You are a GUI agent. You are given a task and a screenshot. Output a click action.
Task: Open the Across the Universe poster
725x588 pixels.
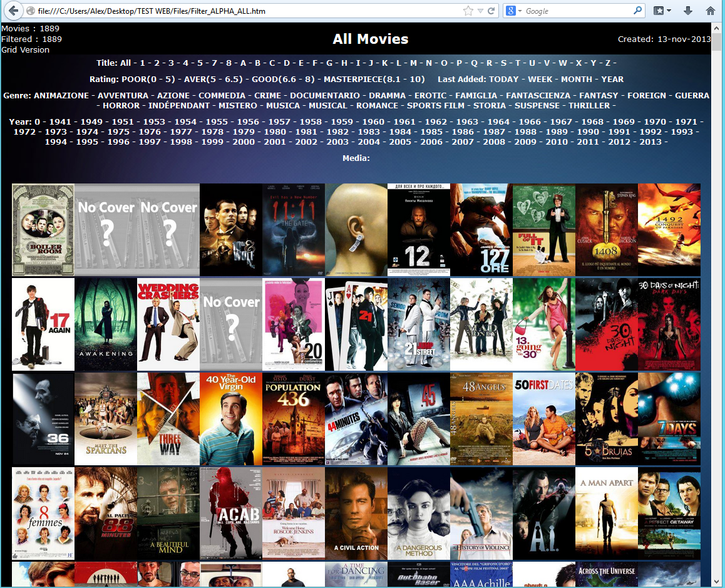(607, 574)
